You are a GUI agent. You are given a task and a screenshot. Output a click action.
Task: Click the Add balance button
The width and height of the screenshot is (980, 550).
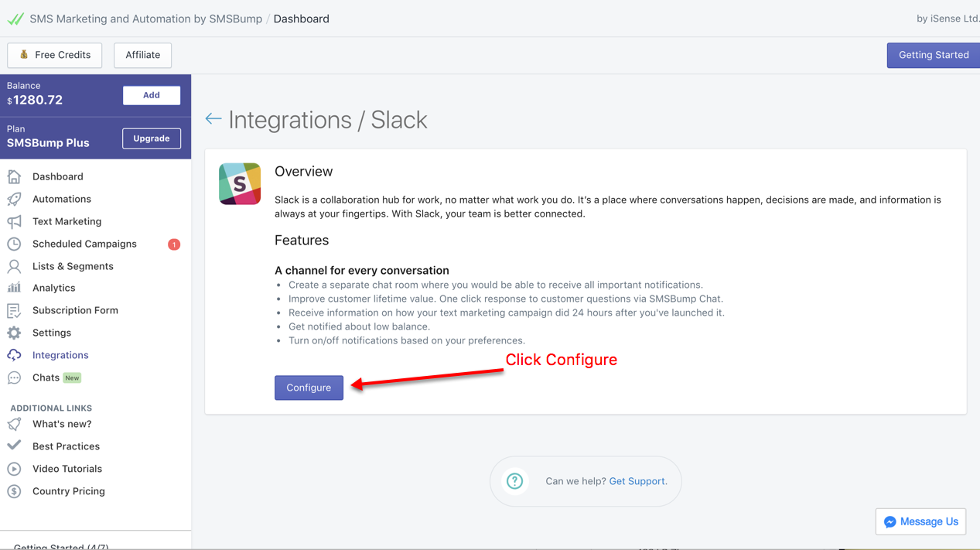pos(152,95)
